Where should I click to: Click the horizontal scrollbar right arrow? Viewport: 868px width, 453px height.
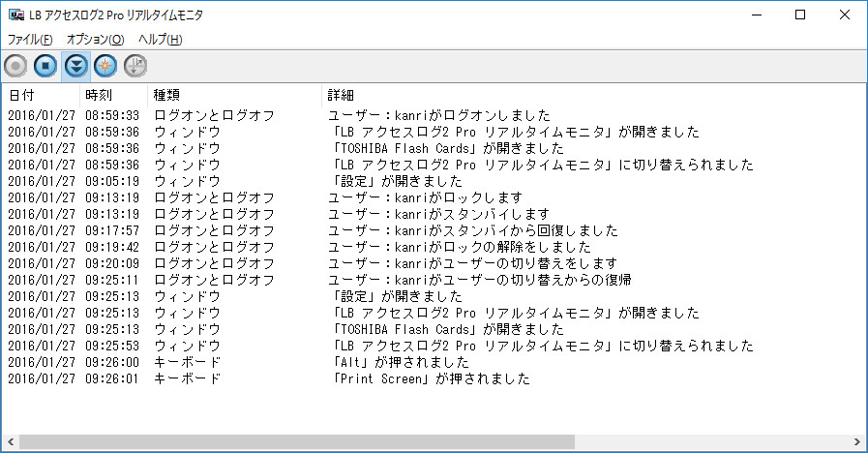click(857, 442)
